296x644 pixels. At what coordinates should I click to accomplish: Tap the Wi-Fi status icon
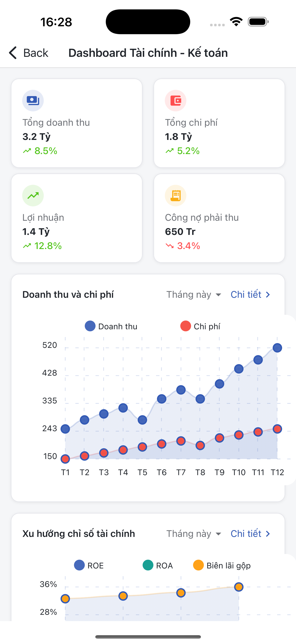tap(236, 22)
